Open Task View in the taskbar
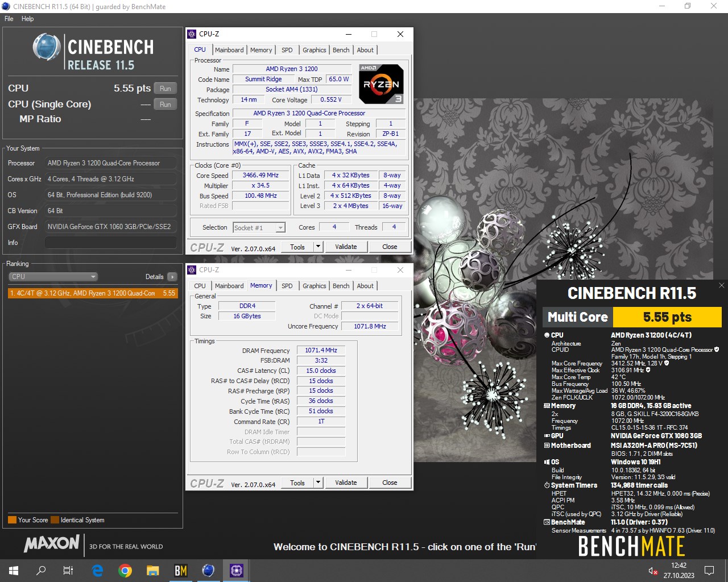 pyautogui.click(x=68, y=571)
